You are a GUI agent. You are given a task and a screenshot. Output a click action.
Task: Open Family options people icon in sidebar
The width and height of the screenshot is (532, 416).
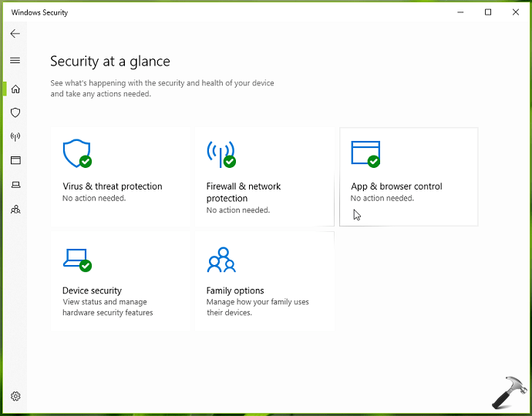pyautogui.click(x=15, y=210)
